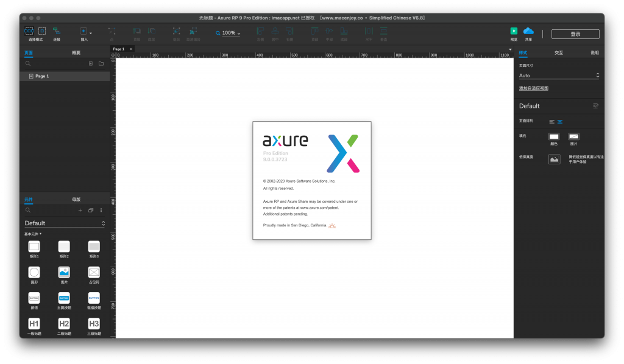Click the 组合 group icon
The image size is (624, 364).
click(x=176, y=31)
